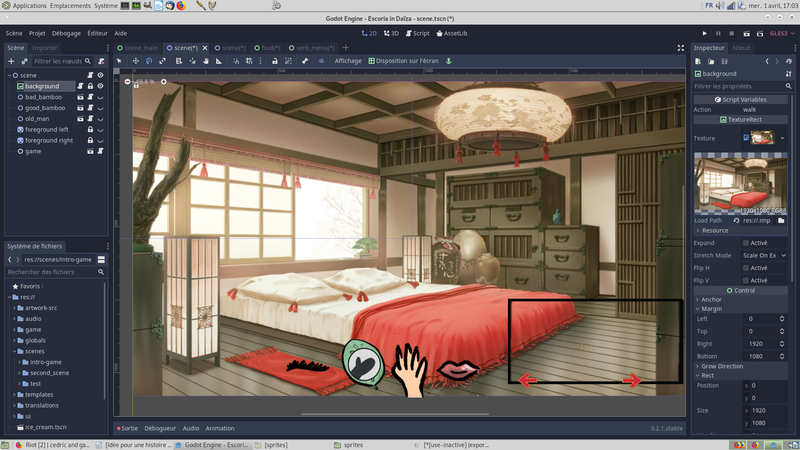Unlock the foreground left node lock
The height and width of the screenshot is (450, 800).
pos(90,130)
